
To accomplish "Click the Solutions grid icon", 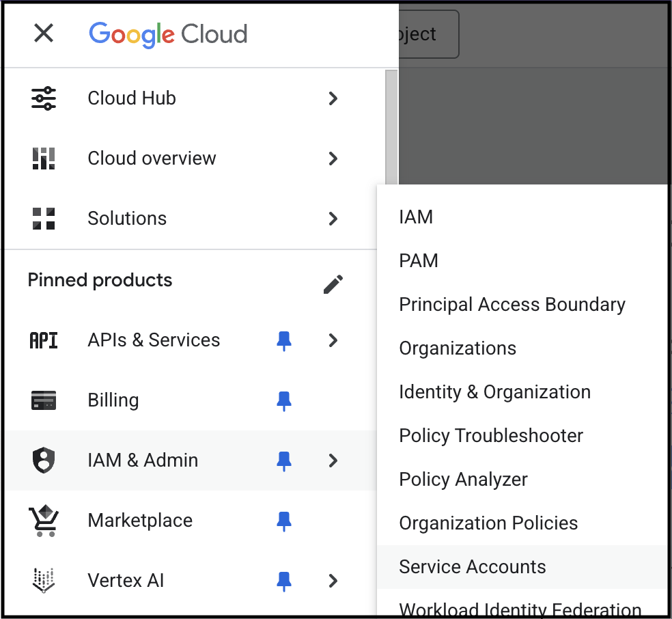I will pos(44,219).
